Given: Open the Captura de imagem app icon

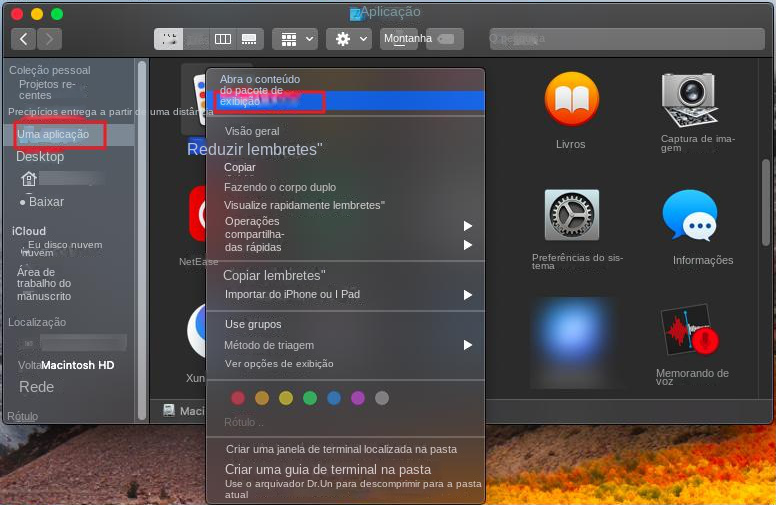Looking at the screenshot, I should click(689, 100).
